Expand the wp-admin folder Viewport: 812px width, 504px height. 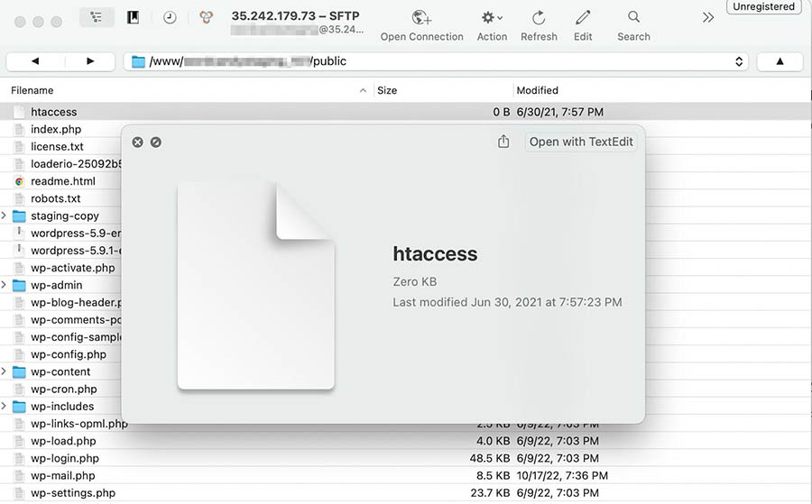(x=5, y=286)
